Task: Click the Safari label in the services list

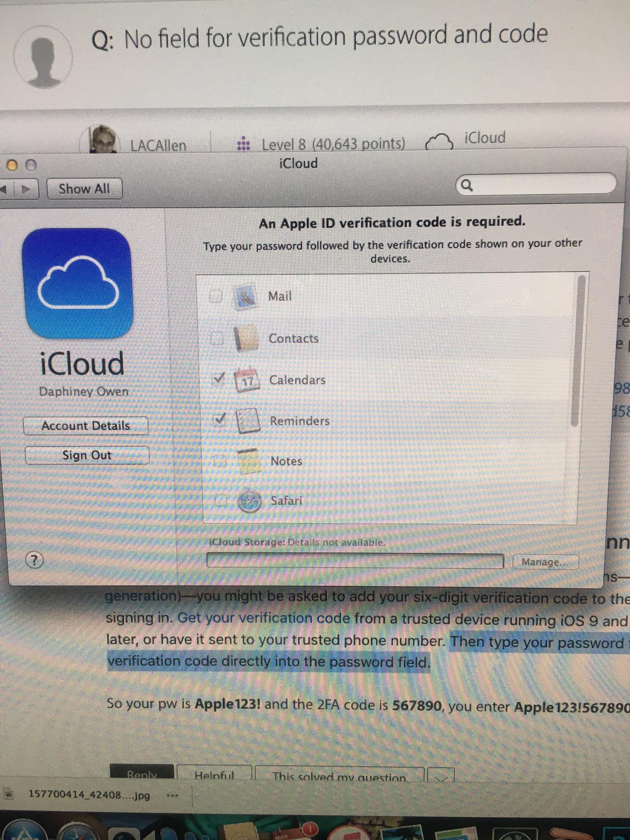Action: (286, 500)
